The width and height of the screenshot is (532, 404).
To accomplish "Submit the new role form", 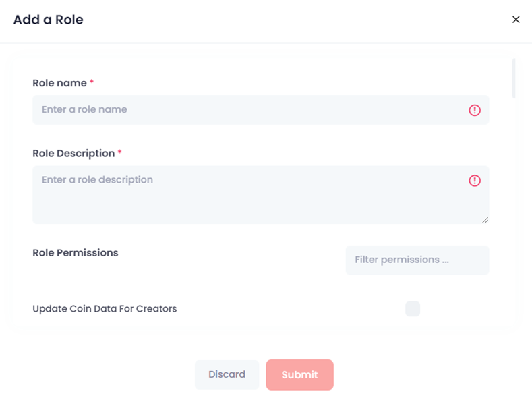I will point(299,375).
